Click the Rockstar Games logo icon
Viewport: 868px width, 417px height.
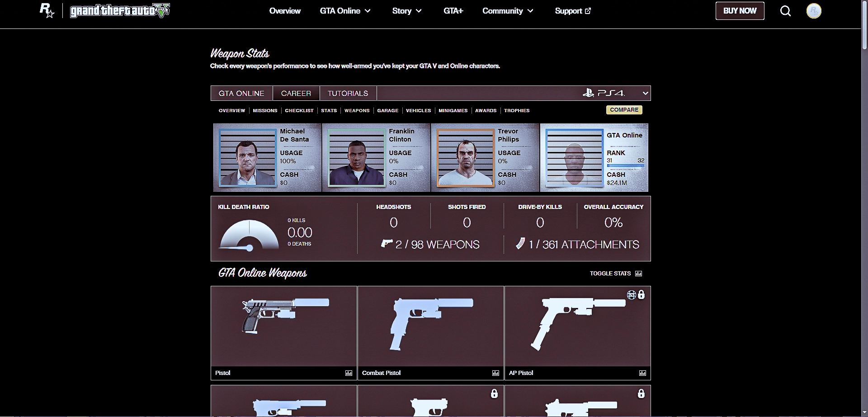(47, 10)
